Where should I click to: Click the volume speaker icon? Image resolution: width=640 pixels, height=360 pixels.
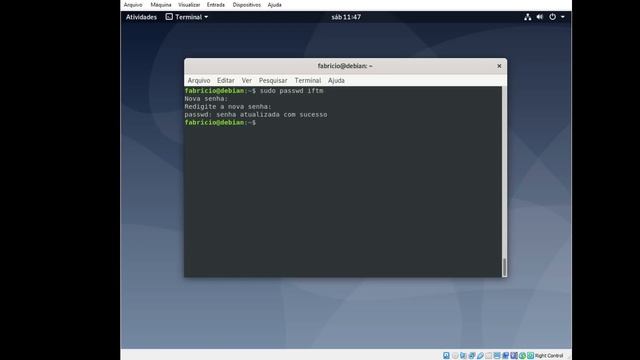[540, 17]
